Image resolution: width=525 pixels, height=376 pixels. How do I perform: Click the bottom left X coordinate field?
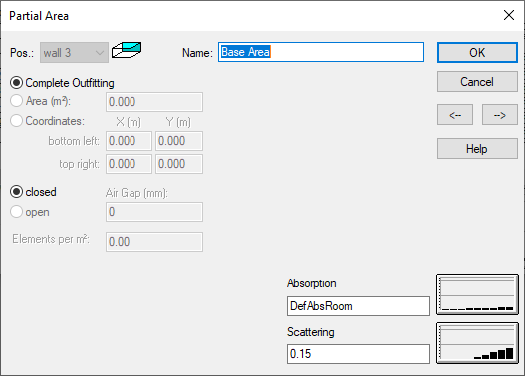click(x=129, y=141)
